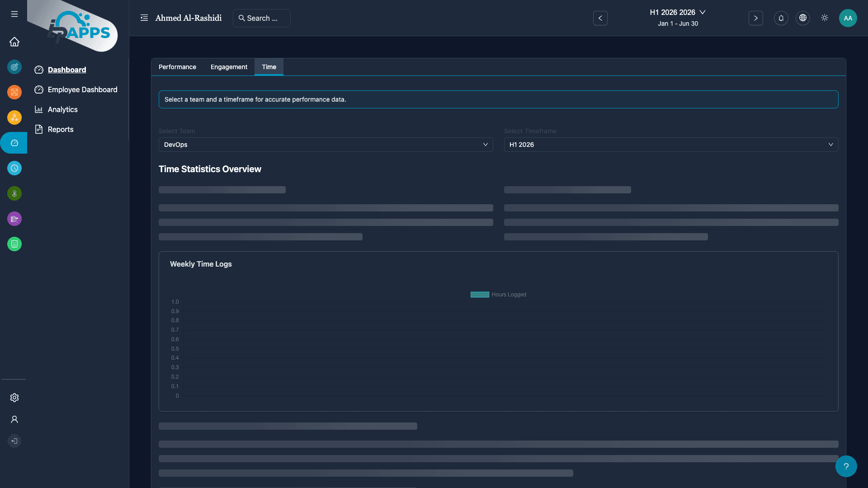Viewport: 868px width, 488px height.
Task: Toggle the hamburger menu to collapse sidebar
Action: tap(14, 14)
